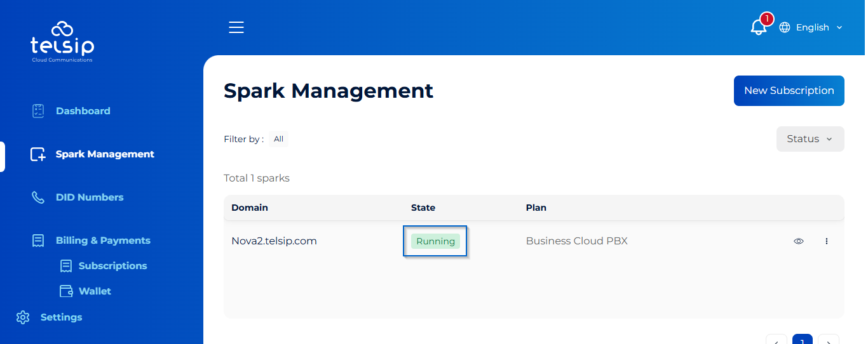
Task: Click the Running state badge
Action: [x=435, y=241]
